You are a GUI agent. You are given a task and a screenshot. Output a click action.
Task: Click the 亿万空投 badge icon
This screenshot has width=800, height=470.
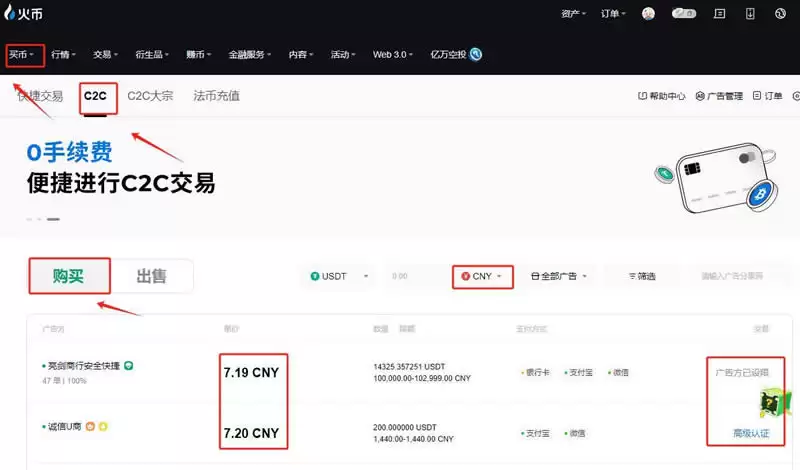point(476,54)
